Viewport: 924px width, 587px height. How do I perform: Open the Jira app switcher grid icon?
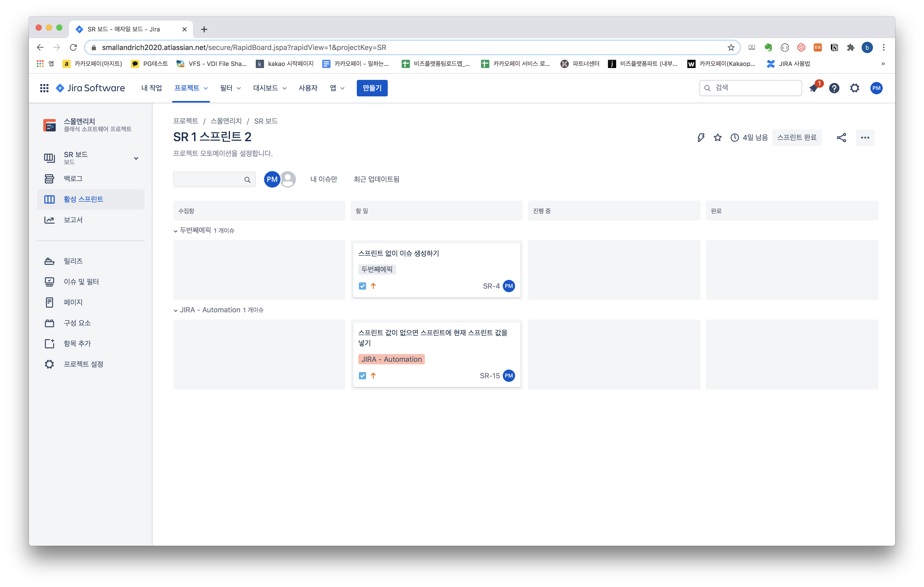pyautogui.click(x=44, y=88)
